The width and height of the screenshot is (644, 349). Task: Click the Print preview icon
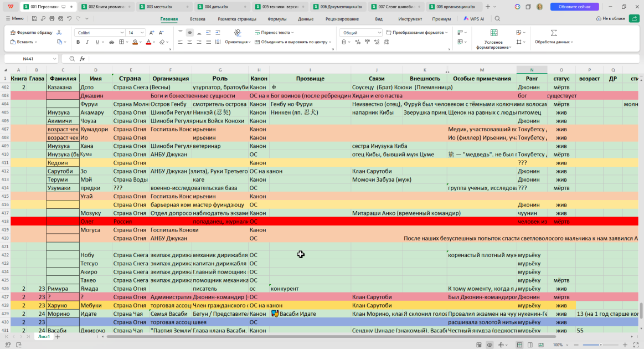coord(60,18)
